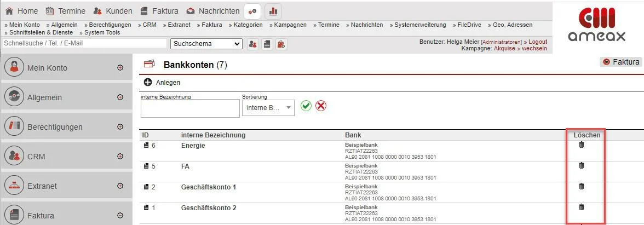Open the Kunden tab in top navigation
The width and height of the screenshot is (644, 225).
point(112,11)
